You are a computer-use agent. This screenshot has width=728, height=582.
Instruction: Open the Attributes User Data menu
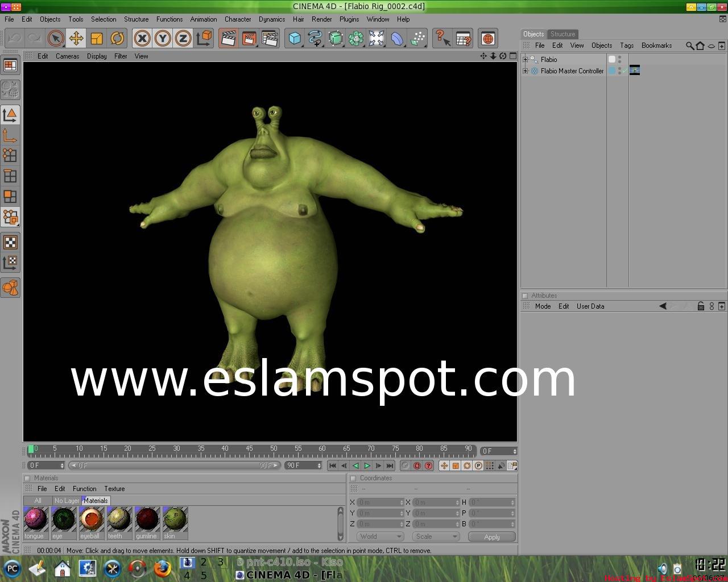point(590,306)
